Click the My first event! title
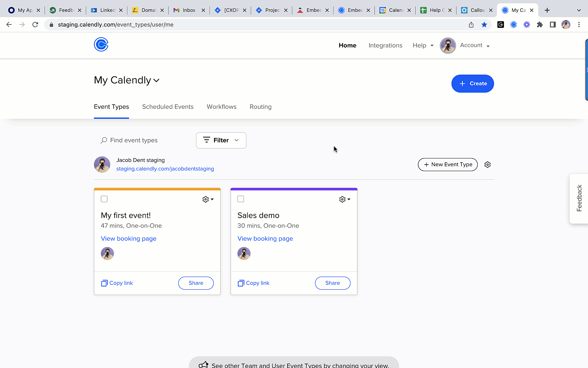Screen dimensions: 588x368 pyautogui.click(x=126, y=215)
